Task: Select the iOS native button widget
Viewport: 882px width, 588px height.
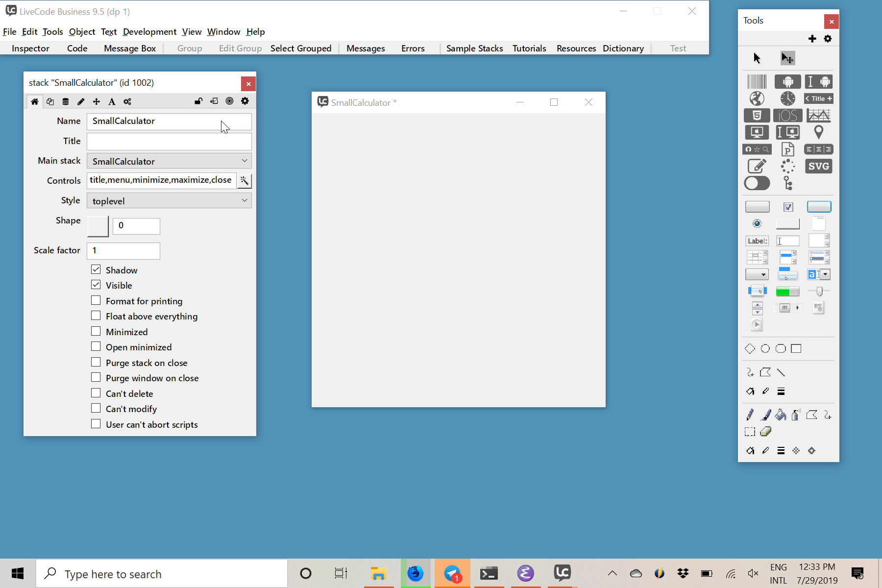Action: coord(787,116)
